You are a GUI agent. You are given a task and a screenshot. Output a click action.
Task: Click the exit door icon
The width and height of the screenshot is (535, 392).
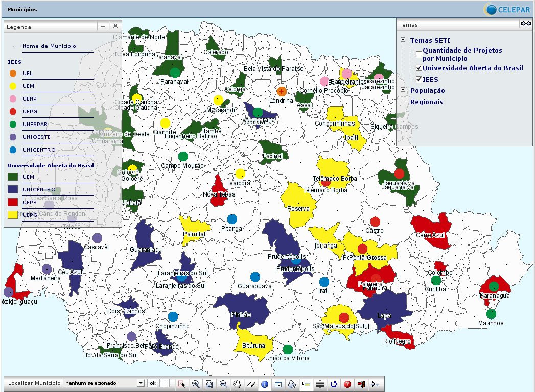point(362,384)
